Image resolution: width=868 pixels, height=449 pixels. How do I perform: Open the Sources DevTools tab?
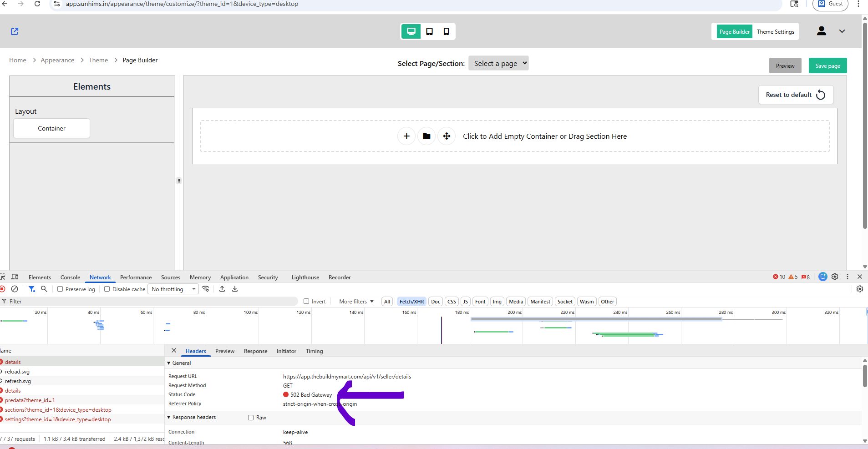point(171,277)
